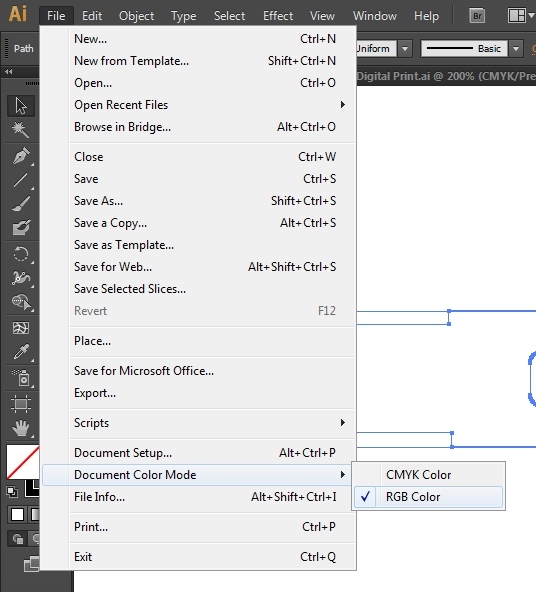Click the Default Fill and Stroke icon

coord(11,492)
